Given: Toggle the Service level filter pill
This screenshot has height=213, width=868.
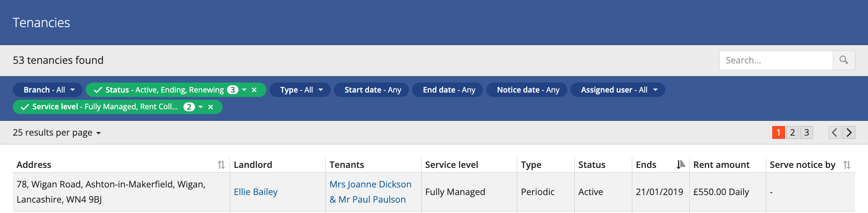Looking at the screenshot, I should 107,107.
